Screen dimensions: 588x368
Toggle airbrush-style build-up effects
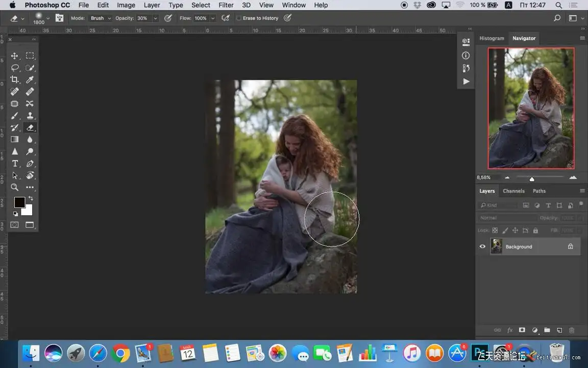click(225, 18)
